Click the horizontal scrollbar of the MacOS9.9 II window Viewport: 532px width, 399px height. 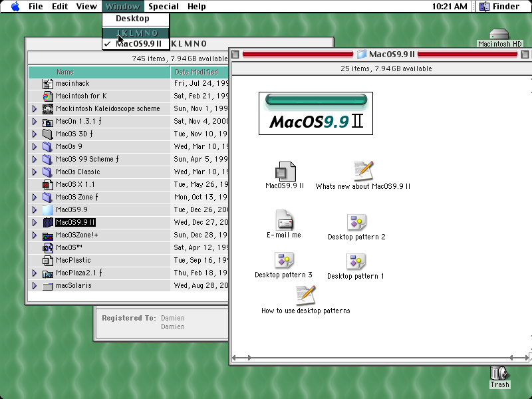tap(380, 358)
